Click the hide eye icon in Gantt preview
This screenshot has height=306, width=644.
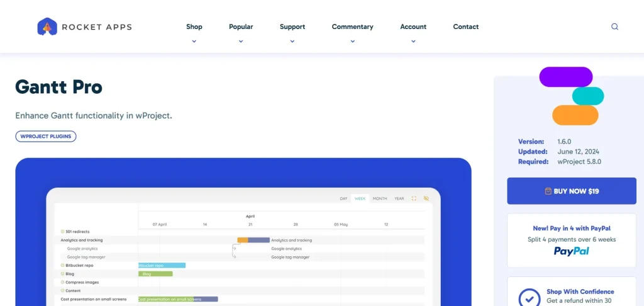pos(426,199)
